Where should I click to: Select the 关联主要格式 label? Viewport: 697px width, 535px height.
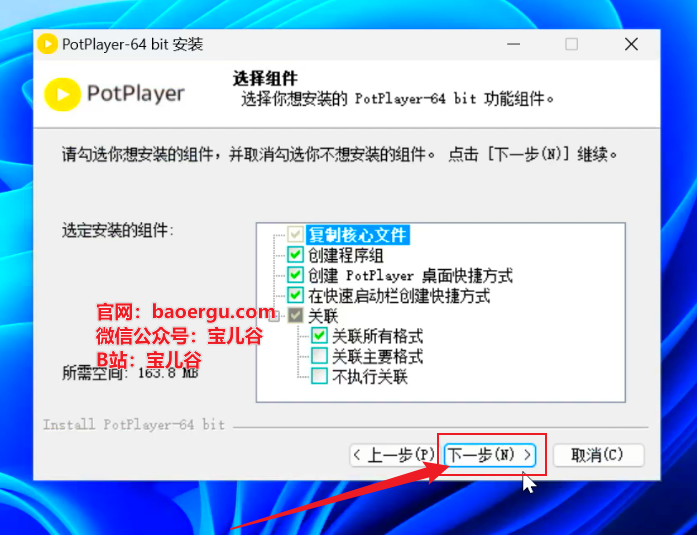(x=377, y=356)
